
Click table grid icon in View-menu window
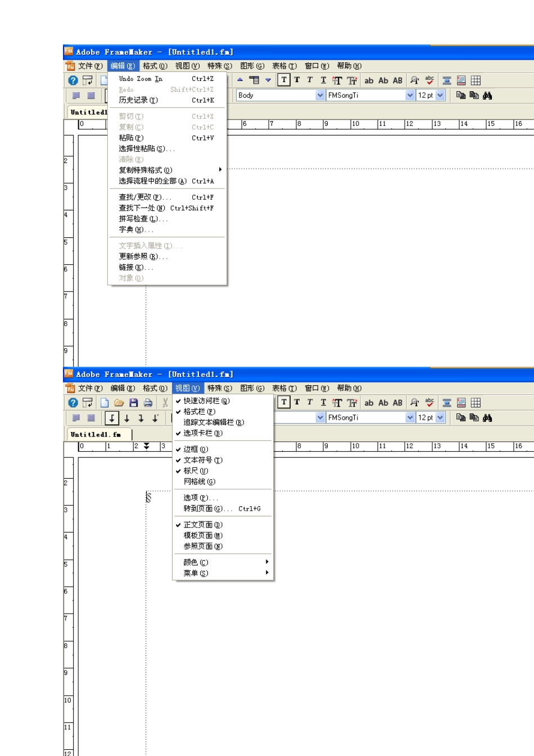[476, 403]
